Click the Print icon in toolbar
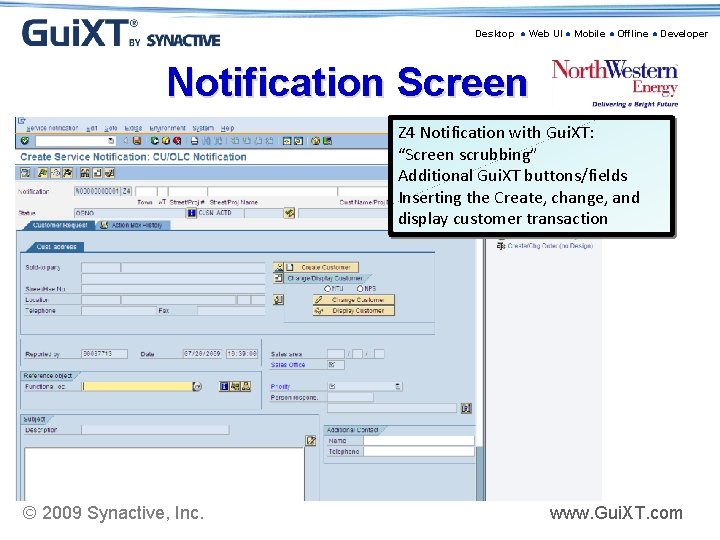 (x=194, y=141)
